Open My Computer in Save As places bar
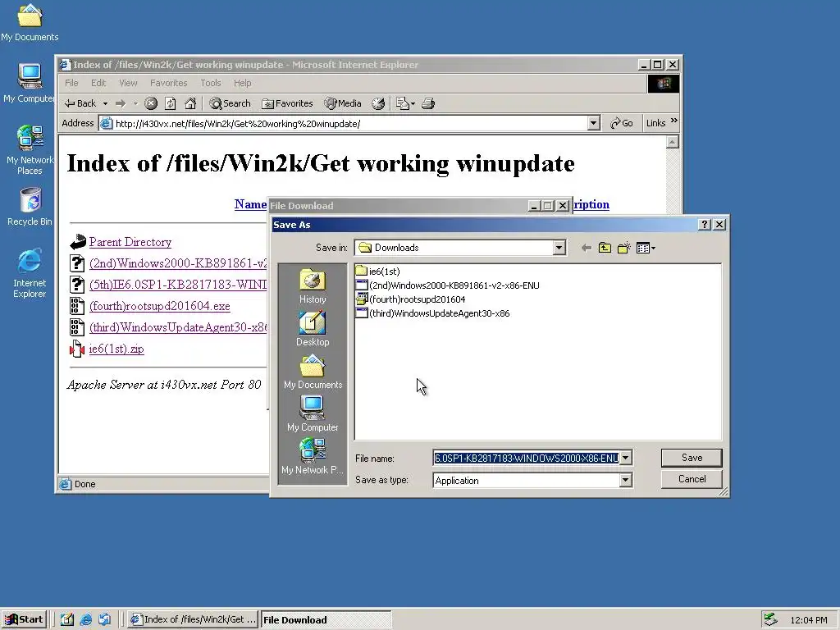This screenshot has height=630, width=840. coord(313,414)
